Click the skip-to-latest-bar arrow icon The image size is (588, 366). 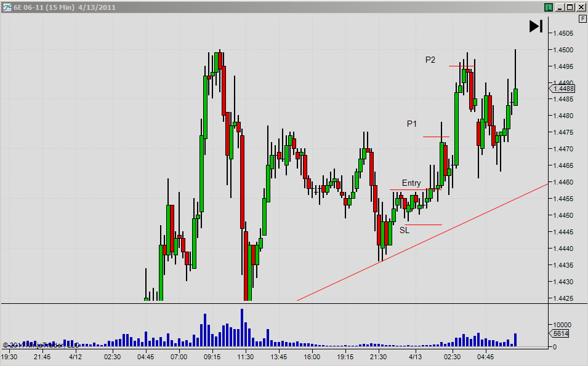[536, 26]
